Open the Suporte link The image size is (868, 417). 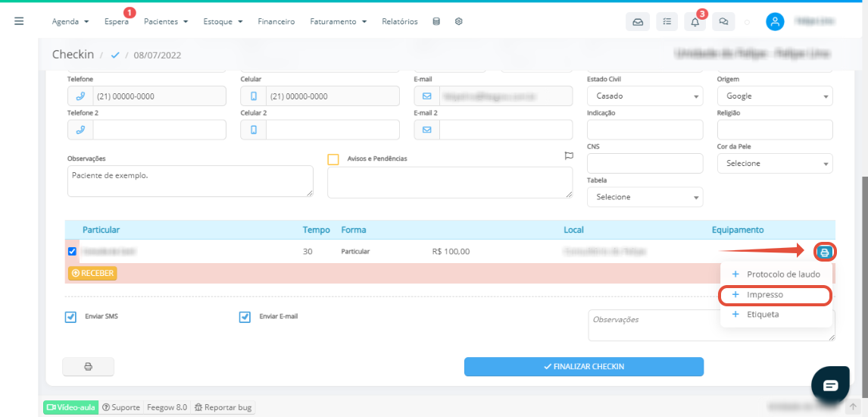click(x=121, y=407)
